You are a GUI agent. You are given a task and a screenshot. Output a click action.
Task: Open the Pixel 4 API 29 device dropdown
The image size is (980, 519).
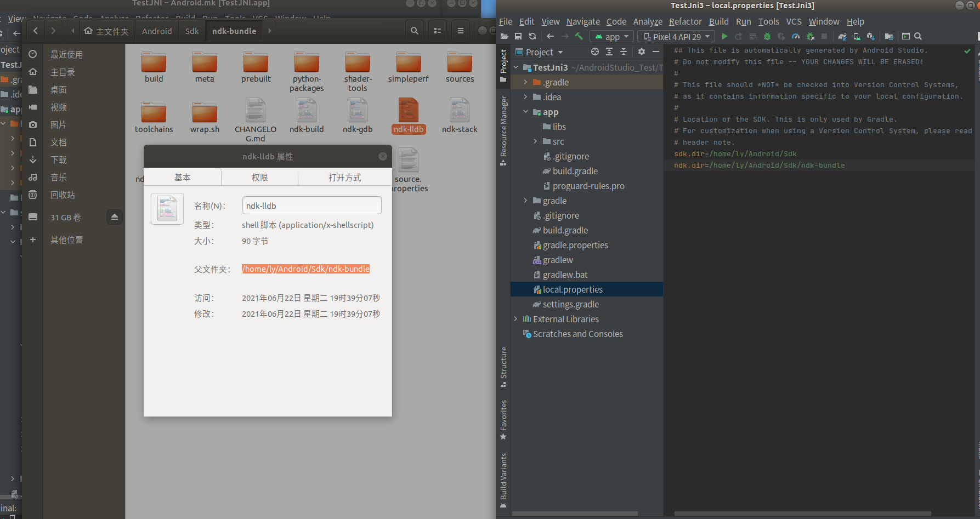676,36
